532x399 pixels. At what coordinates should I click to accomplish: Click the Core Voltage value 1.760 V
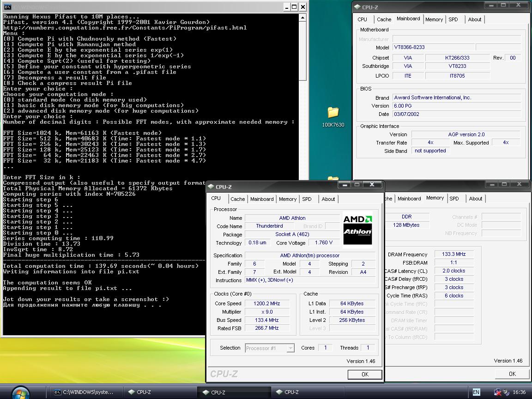(324, 242)
